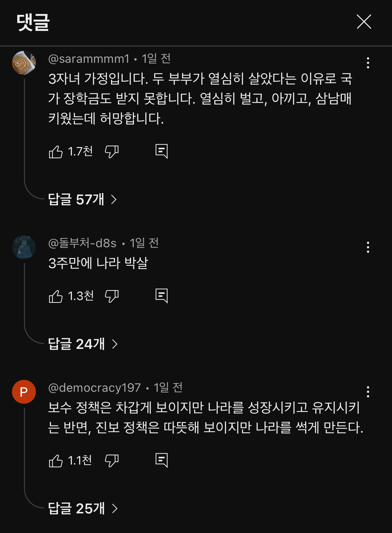Reply to the @democracy197 comment
392x533 pixels.
coord(162,460)
